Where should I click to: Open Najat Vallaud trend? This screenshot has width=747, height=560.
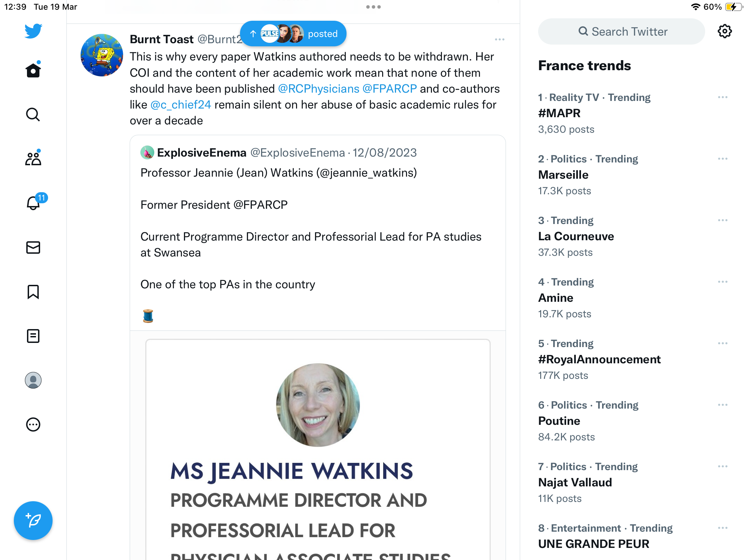pyautogui.click(x=575, y=482)
